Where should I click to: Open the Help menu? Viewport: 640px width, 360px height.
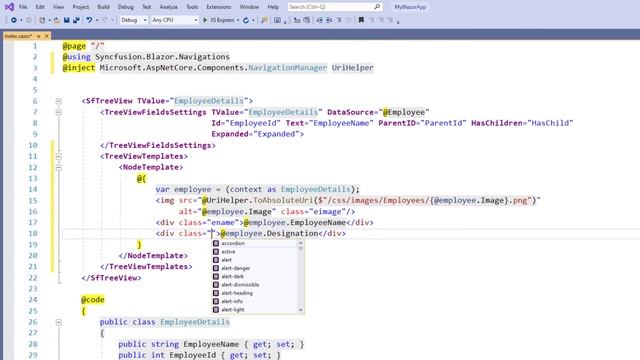273,7
